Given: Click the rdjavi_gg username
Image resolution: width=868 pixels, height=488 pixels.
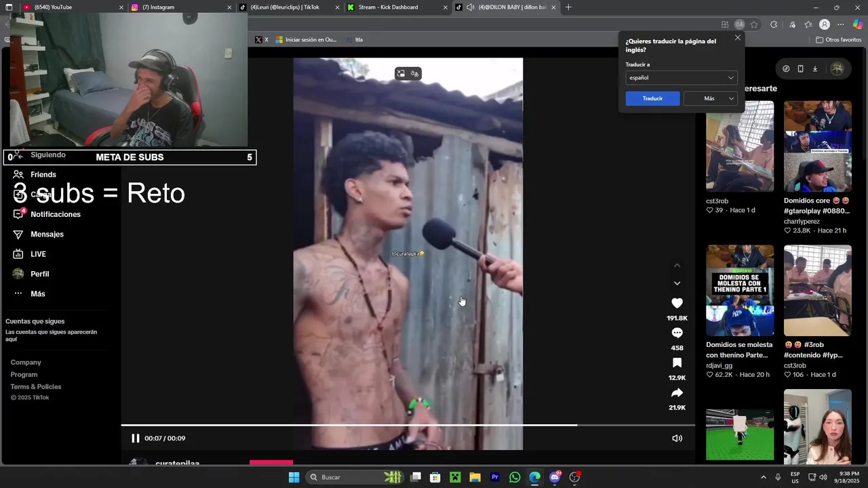Looking at the screenshot, I should pyautogui.click(x=719, y=366).
